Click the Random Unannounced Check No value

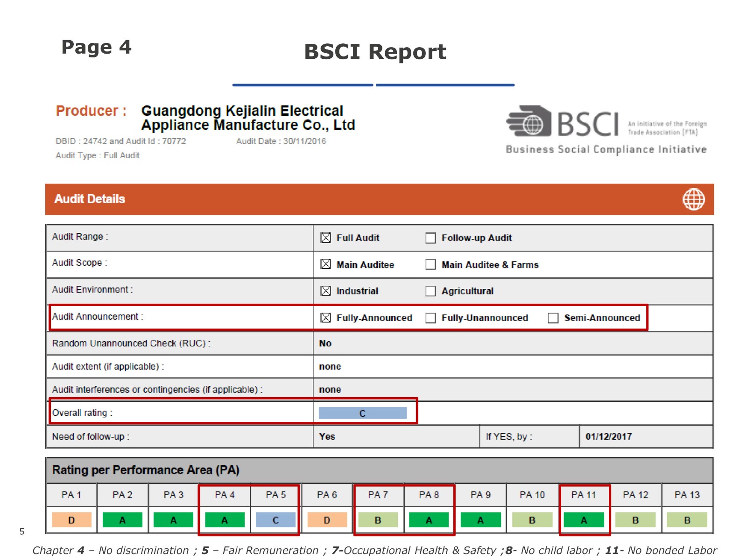coord(325,343)
